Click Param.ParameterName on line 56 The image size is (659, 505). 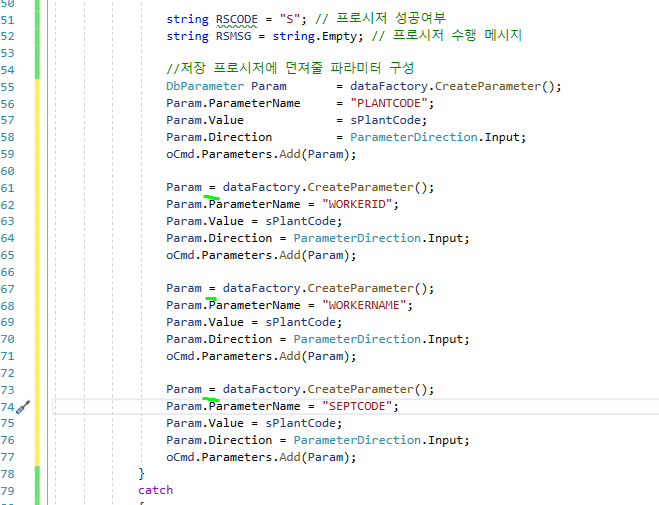tap(233, 103)
